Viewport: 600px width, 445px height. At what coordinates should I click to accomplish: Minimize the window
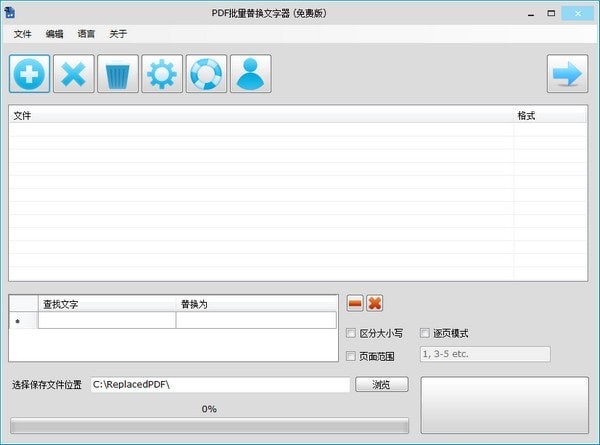(x=531, y=13)
